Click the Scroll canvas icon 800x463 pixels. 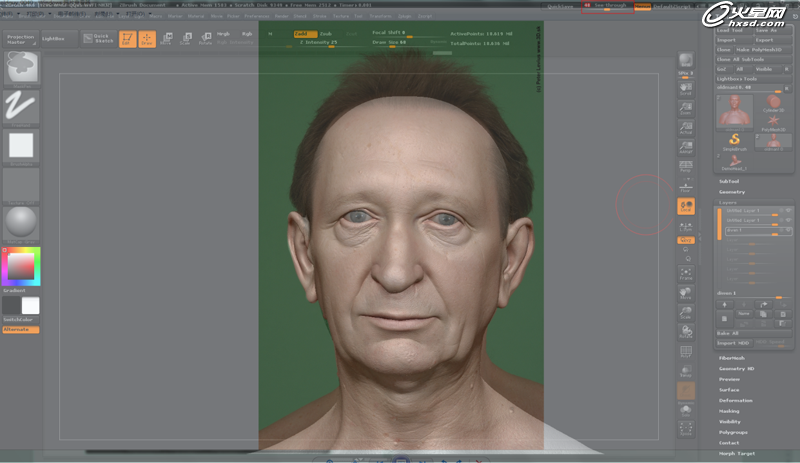click(686, 89)
